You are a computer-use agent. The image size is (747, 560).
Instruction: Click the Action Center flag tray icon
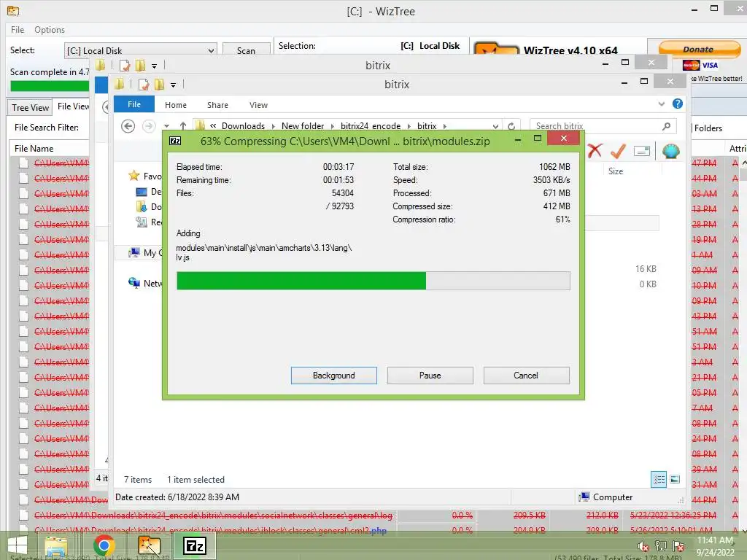point(678,546)
